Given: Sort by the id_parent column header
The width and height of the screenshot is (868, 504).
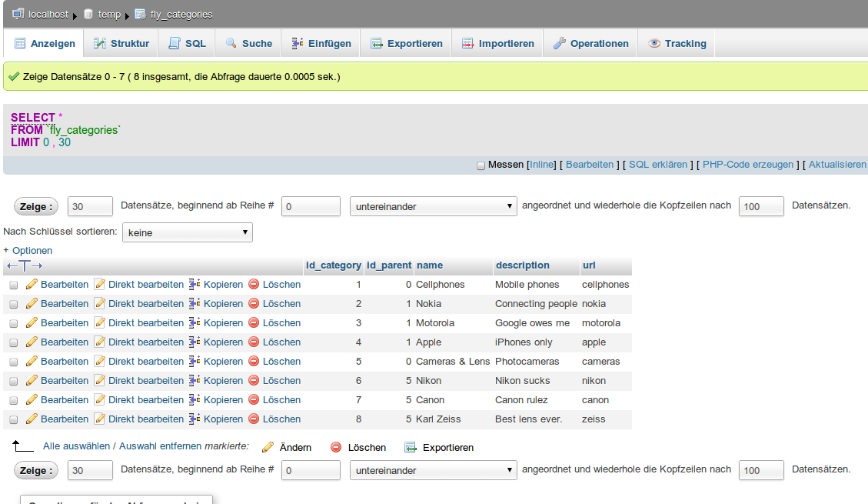Looking at the screenshot, I should pos(389,265).
